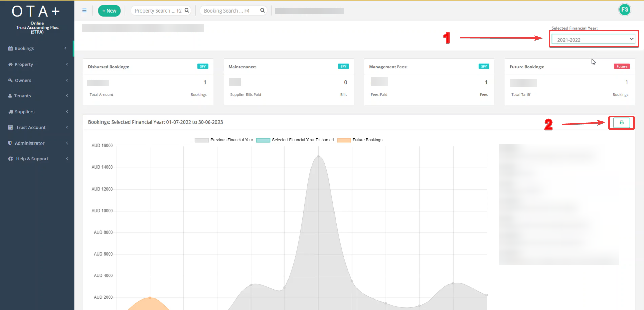The width and height of the screenshot is (644, 310).
Task: Click the Bookings calendar icon in sidebar
Action: point(10,48)
